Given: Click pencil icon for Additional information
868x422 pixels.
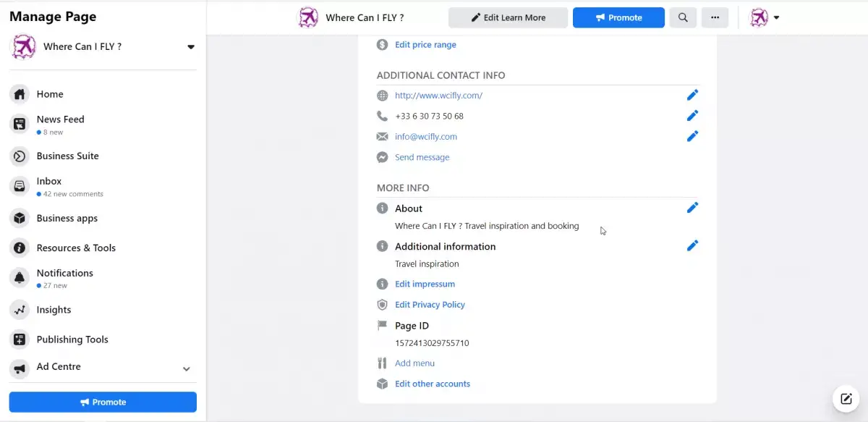Looking at the screenshot, I should [692, 245].
